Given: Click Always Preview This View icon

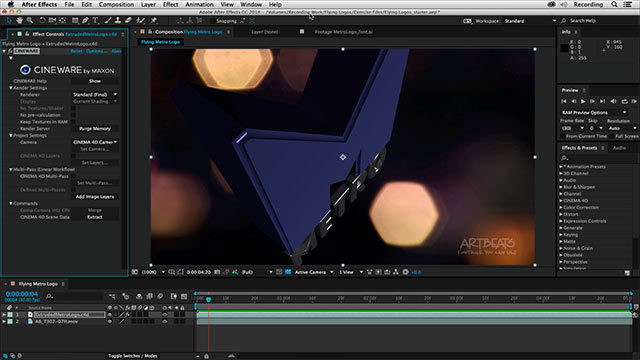Looking at the screenshot, I should pyautogui.click(x=134, y=272).
